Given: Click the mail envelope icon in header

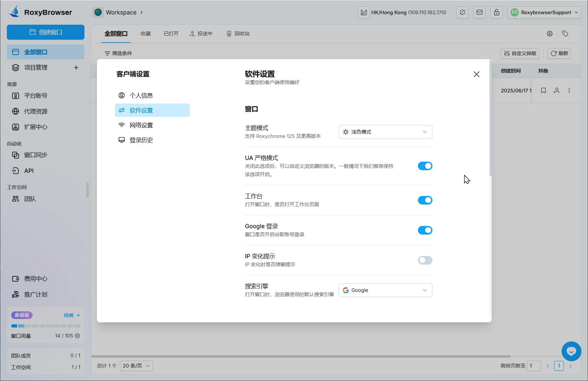Looking at the screenshot, I should click(479, 13).
